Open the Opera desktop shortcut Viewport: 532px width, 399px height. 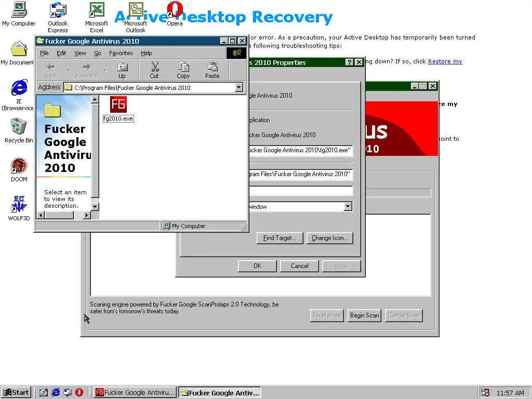(x=175, y=14)
